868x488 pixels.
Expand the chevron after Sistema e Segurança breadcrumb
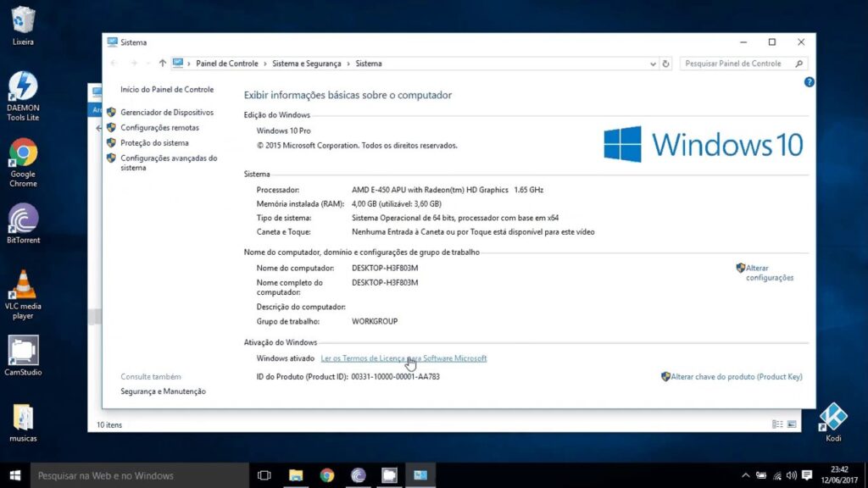tap(348, 64)
